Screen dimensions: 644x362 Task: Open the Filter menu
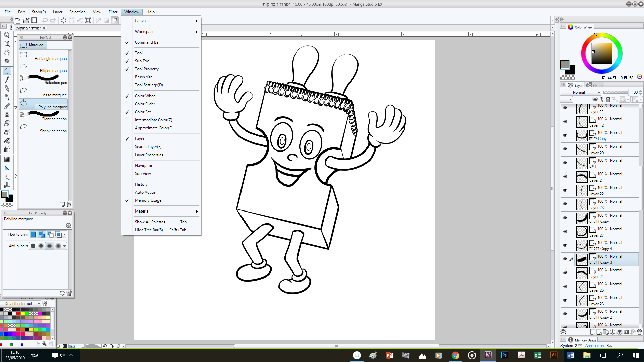(113, 12)
